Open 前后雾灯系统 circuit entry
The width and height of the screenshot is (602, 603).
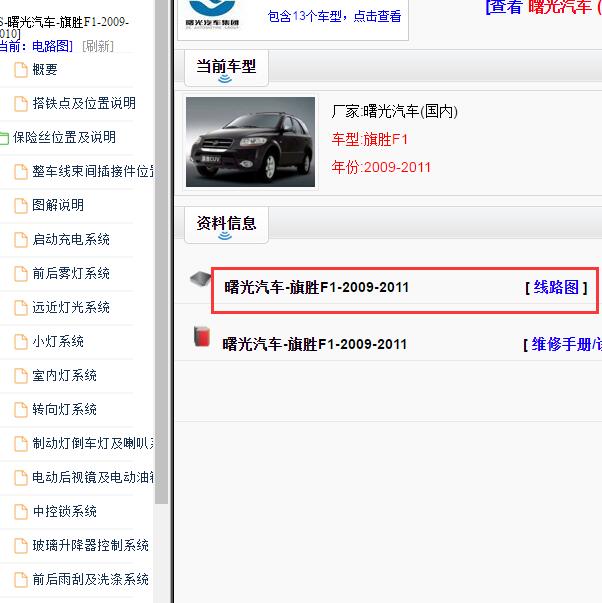pos(71,273)
